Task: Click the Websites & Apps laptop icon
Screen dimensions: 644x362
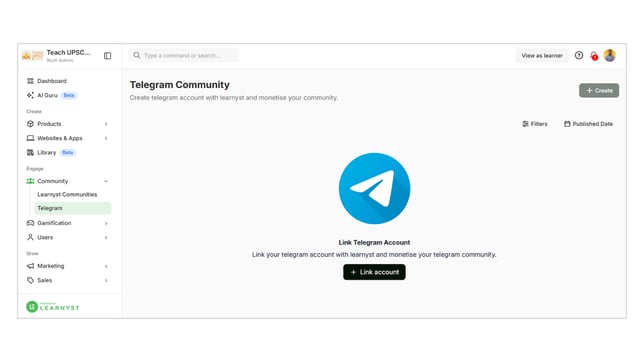Action: pos(30,138)
